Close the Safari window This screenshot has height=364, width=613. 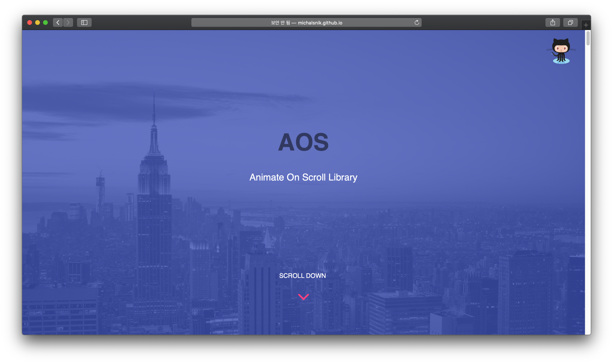pos(30,23)
